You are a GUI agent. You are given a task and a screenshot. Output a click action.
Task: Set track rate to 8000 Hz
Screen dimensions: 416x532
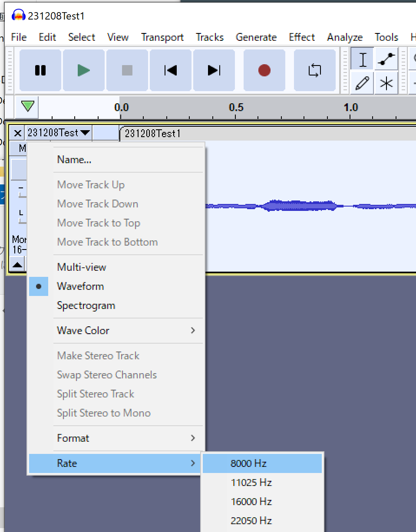[262, 463]
